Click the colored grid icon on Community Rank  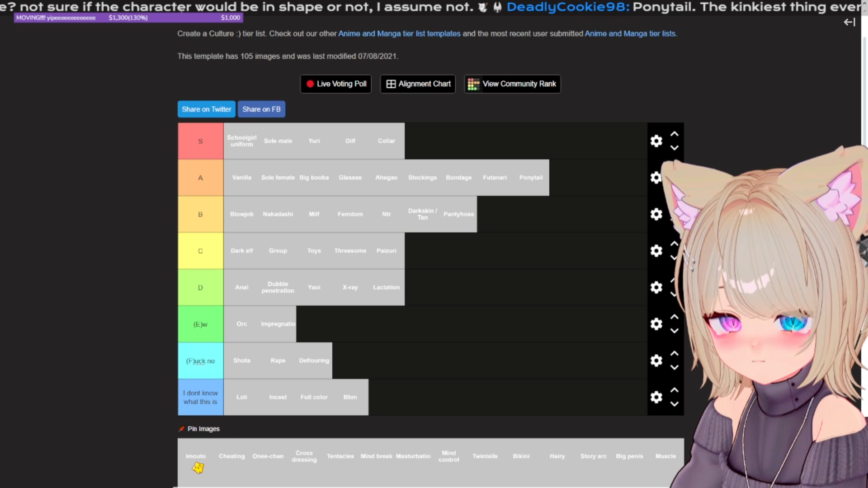pyautogui.click(x=473, y=84)
